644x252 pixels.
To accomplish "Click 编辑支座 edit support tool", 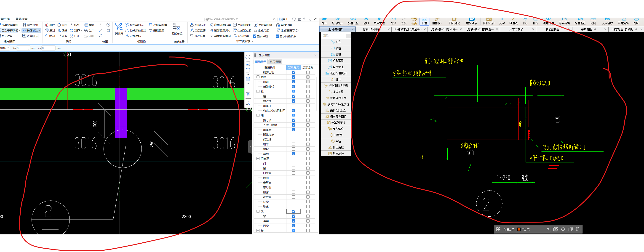I will click(157, 30).
